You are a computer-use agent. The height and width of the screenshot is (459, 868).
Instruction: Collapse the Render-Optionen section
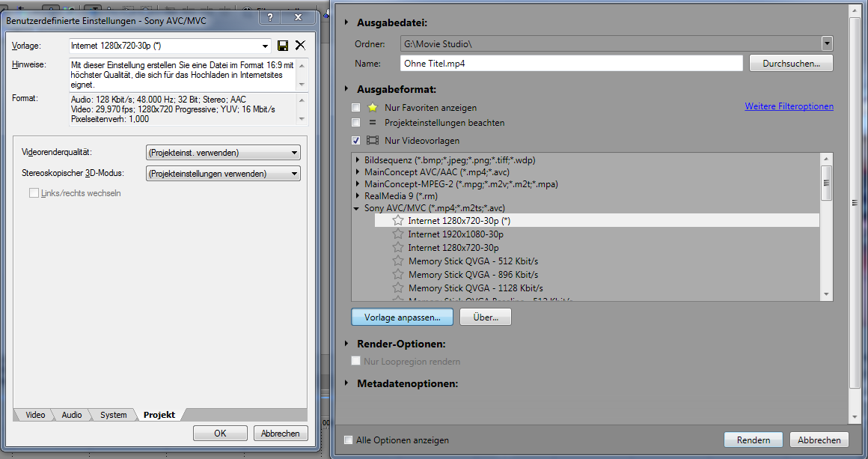tap(346, 343)
